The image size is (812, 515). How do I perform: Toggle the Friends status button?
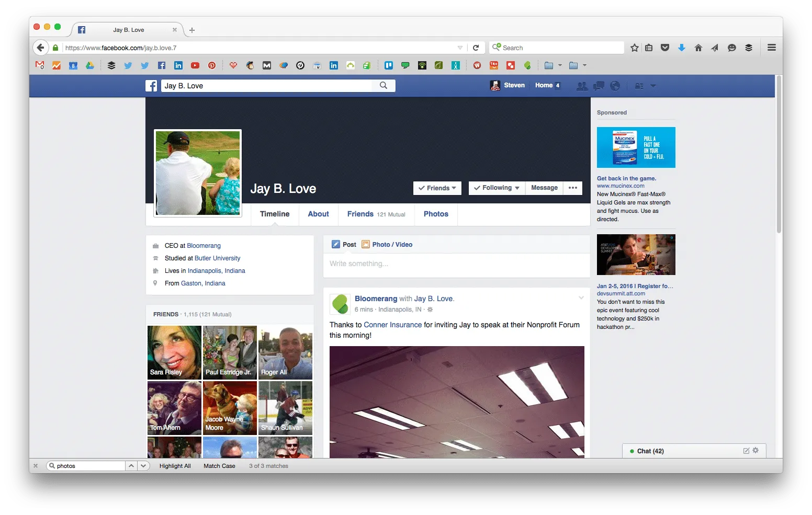point(437,188)
